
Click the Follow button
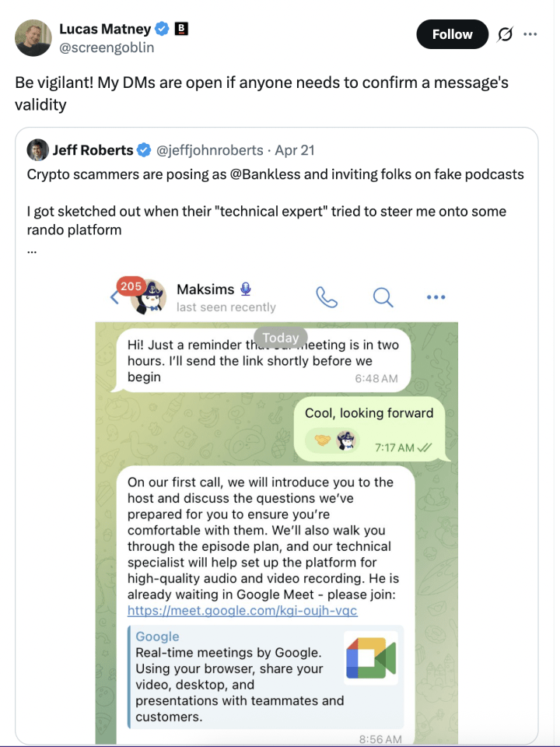click(x=452, y=34)
